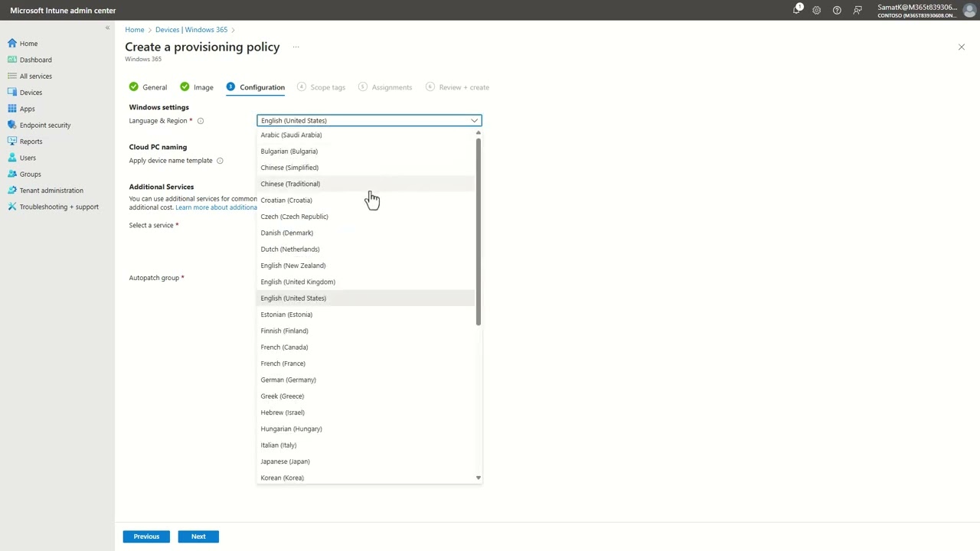Click the Previous button
Viewport: 980px width, 551px height.
(146, 536)
